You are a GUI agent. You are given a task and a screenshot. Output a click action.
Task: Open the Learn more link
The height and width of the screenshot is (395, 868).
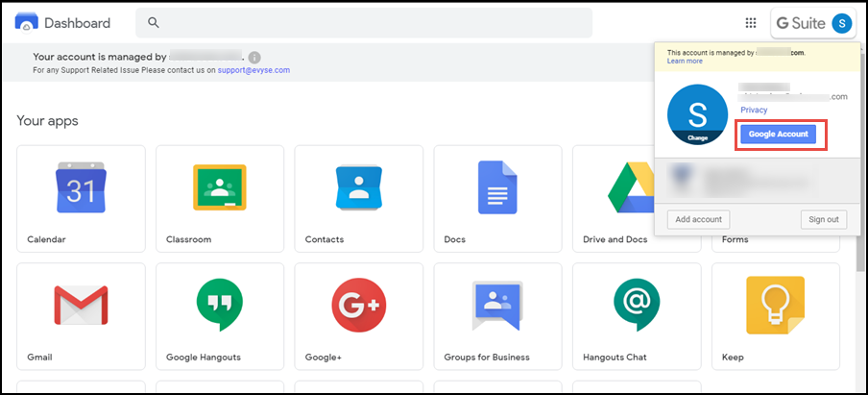685,61
